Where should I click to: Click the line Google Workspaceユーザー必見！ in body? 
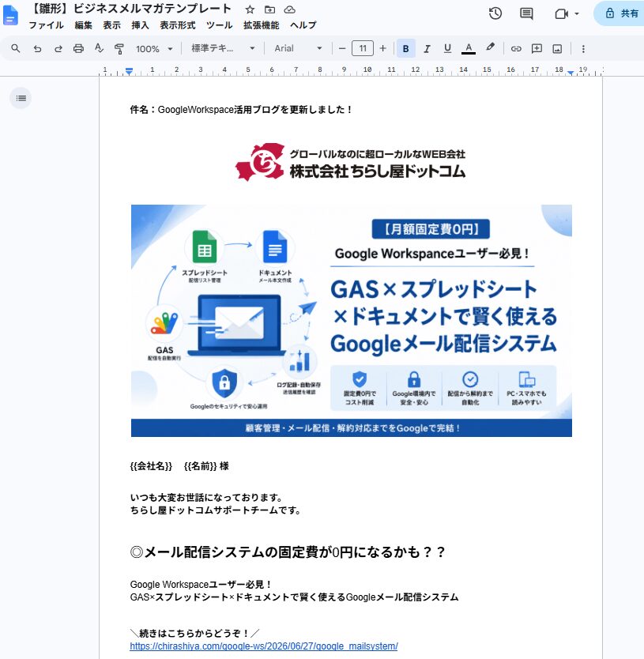pos(201,585)
